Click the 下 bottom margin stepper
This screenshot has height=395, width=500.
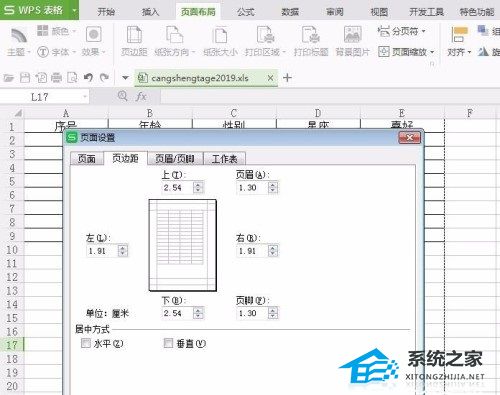(198, 313)
